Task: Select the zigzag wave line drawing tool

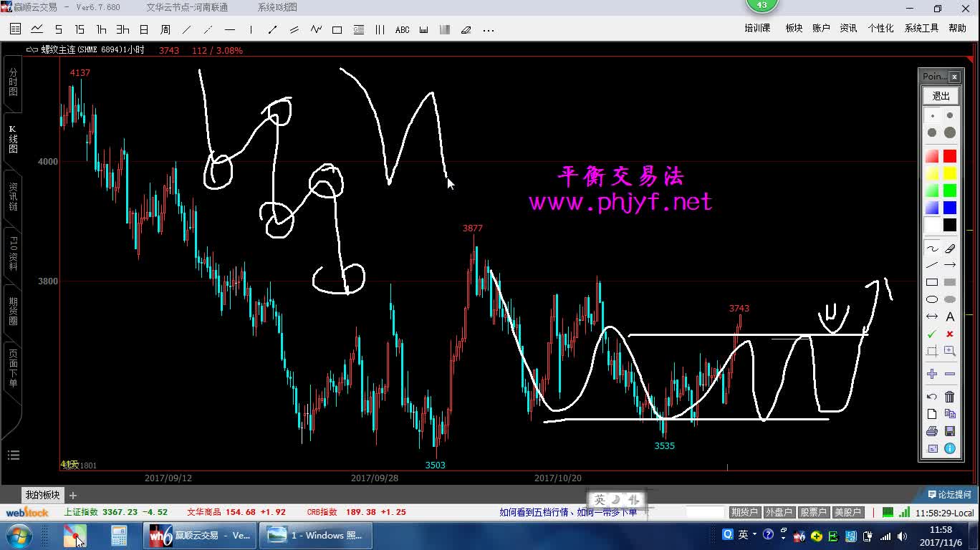Action: [316, 30]
